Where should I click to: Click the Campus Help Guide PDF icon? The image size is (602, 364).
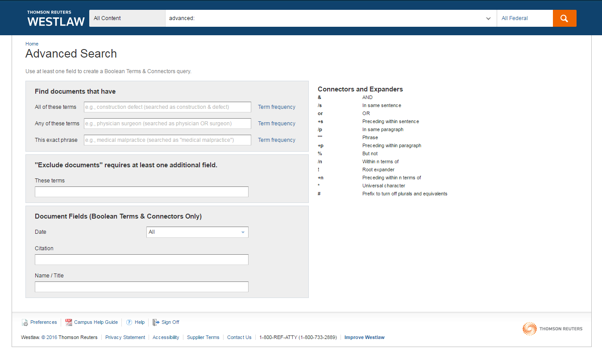(x=69, y=322)
